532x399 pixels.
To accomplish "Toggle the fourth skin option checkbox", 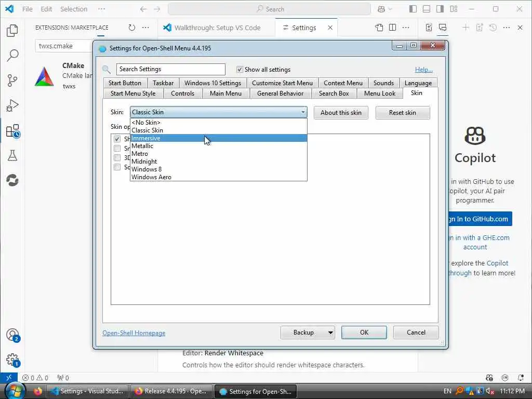I will point(117,167).
